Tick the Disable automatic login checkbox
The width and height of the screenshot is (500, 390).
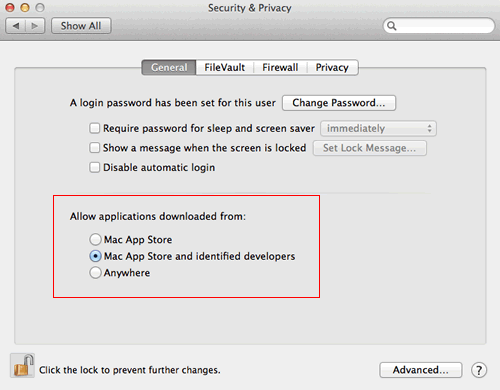pyautogui.click(x=95, y=167)
